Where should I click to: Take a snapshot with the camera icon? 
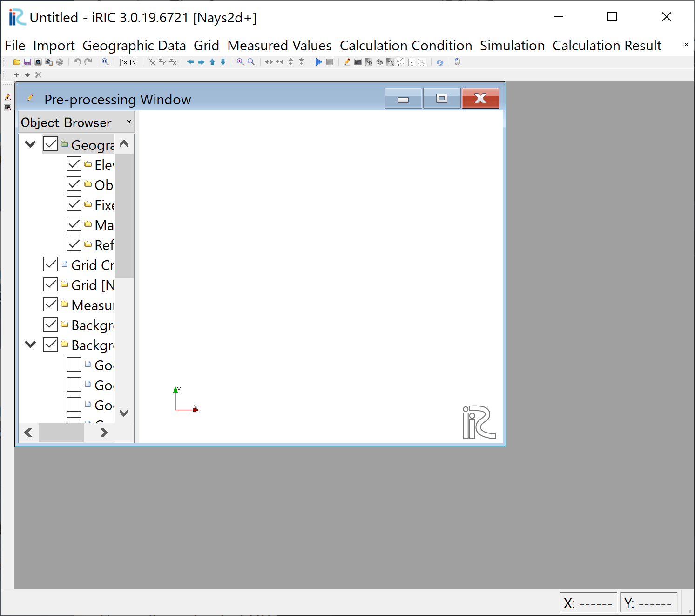(38, 62)
